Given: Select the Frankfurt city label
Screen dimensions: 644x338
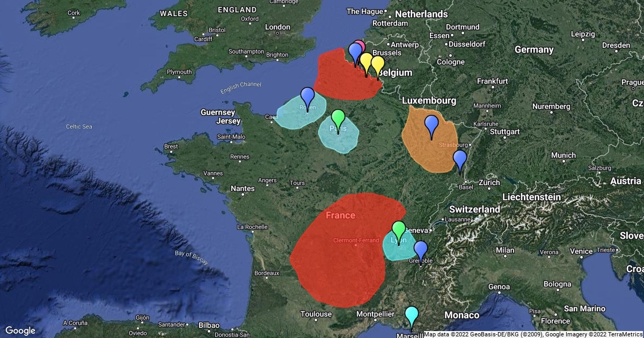Looking at the screenshot, I should pyautogui.click(x=492, y=81).
